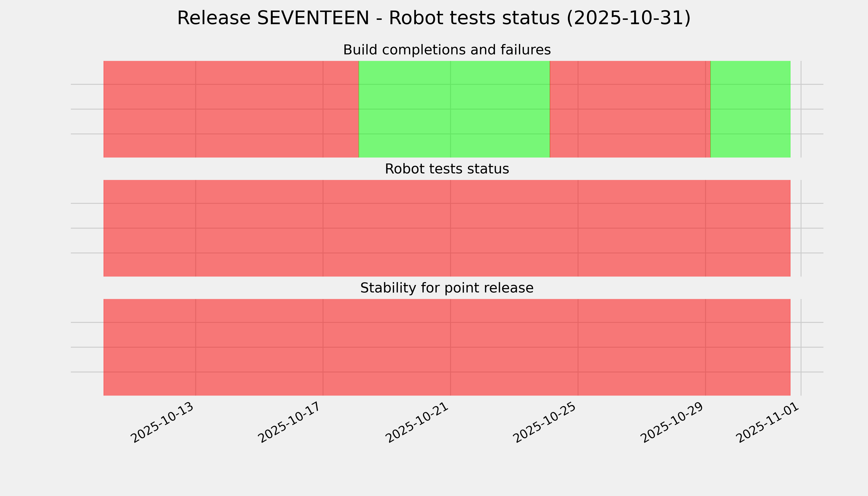
Task: Click Robot tests bar between 2025-10-17 and 2025-10-21
Action: (x=387, y=228)
